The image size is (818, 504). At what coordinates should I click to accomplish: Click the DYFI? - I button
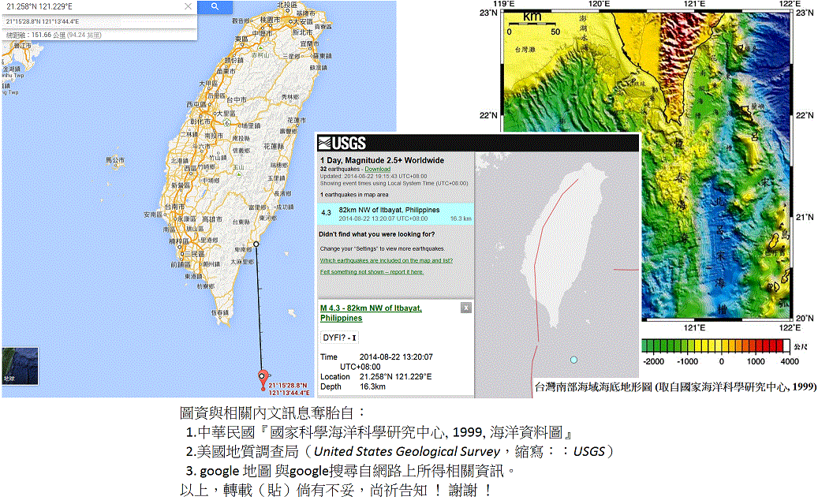tap(339, 338)
